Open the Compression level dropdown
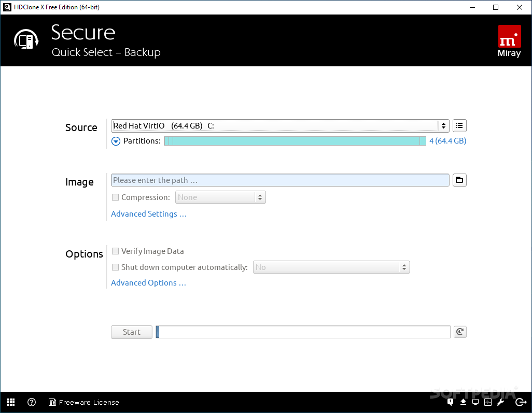The image size is (532, 413). coord(220,197)
